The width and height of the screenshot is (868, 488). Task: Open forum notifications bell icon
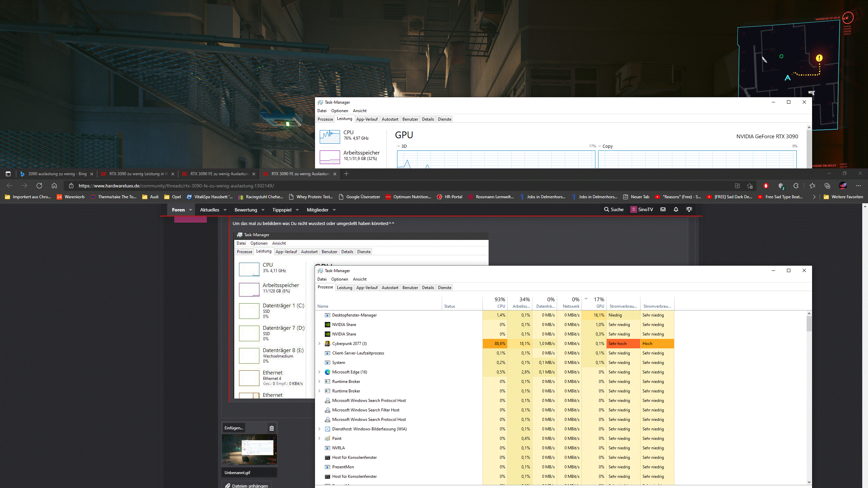[x=676, y=209]
